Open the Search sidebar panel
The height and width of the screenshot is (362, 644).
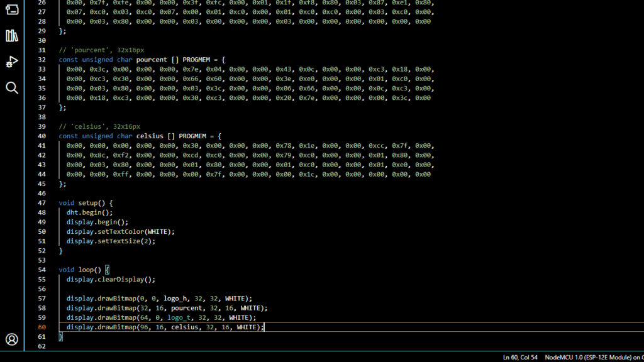click(12, 87)
